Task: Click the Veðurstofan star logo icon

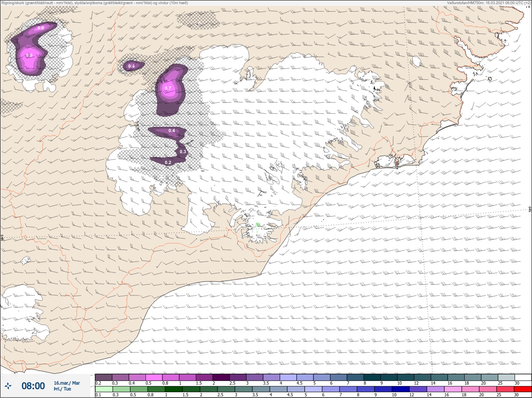Action: click(8, 386)
